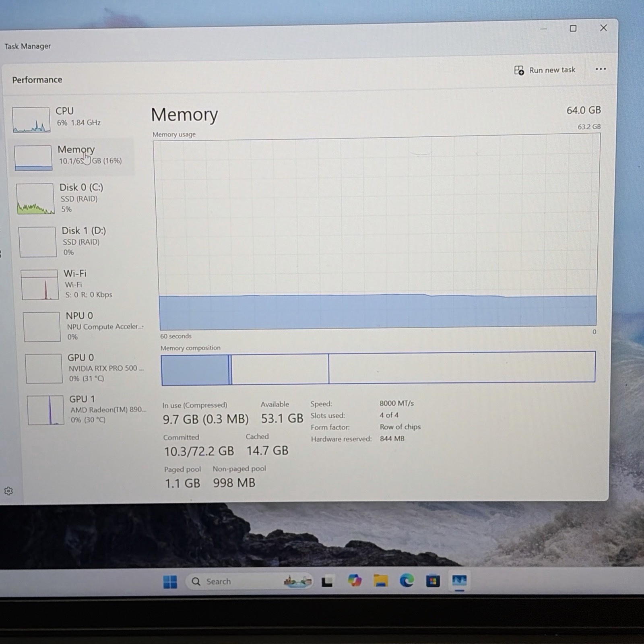The height and width of the screenshot is (644, 644).
Task: Click the '9.7 GB (0.3 MB)' in-use value
Action: pos(206,419)
